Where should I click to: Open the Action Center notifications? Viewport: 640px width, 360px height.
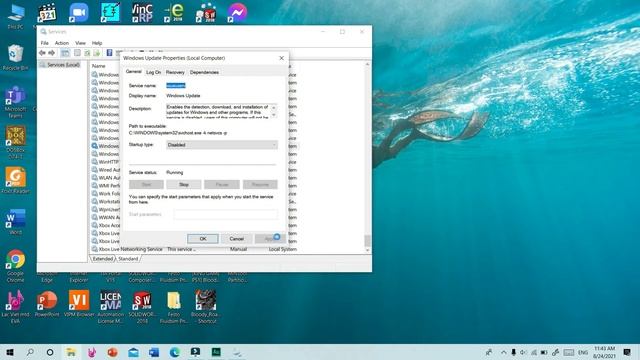pos(627,352)
